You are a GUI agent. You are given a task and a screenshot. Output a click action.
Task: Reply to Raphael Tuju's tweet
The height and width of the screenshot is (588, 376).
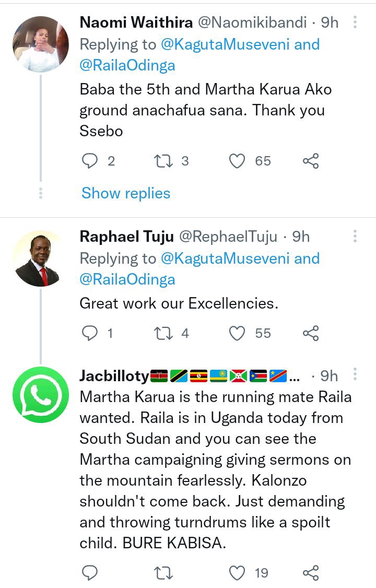[x=90, y=333]
